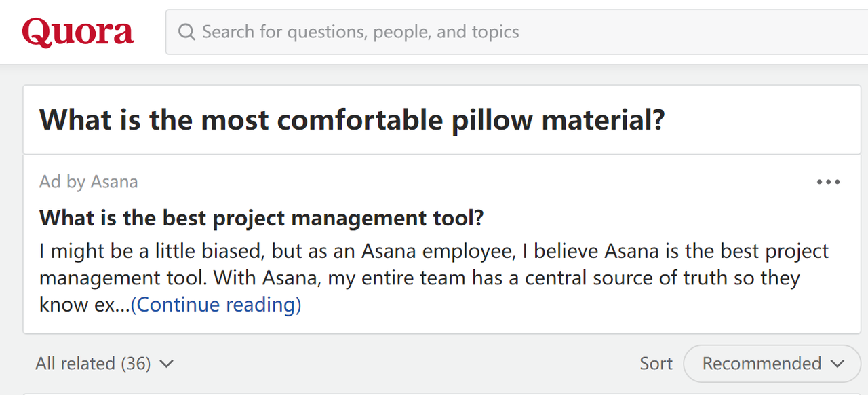868x395 pixels.
Task: Open the Asana advertiser question title
Action: click(261, 217)
